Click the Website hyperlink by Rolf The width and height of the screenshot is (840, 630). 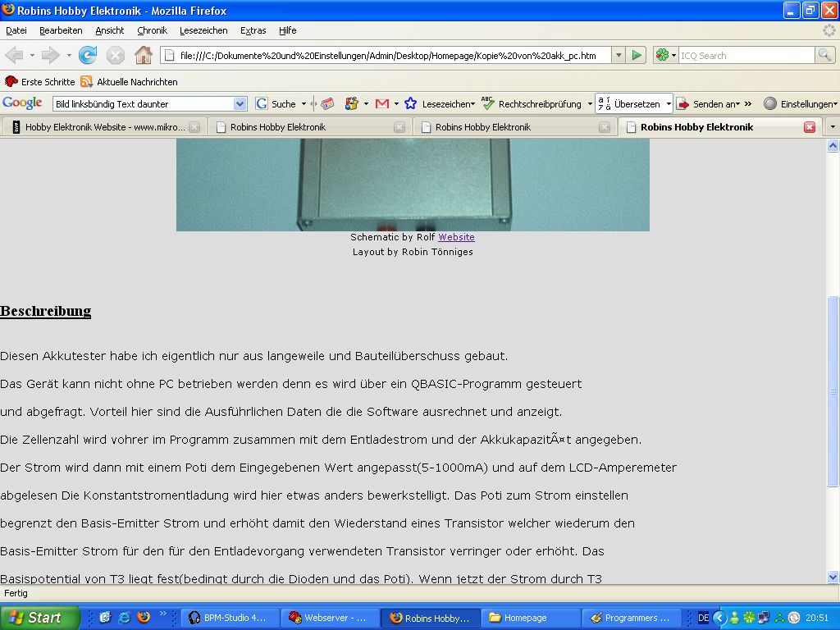[x=456, y=237]
